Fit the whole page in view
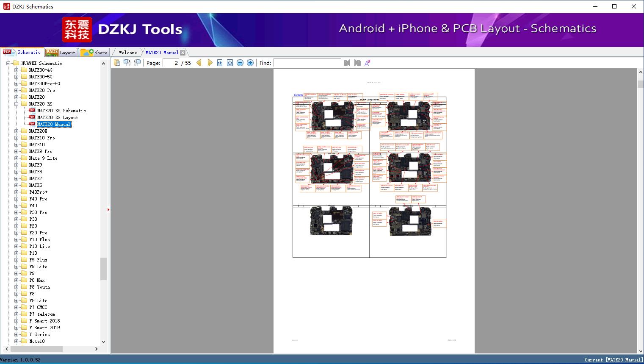Image resolution: width=644 pixels, height=364 pixels. pos(230,63)
